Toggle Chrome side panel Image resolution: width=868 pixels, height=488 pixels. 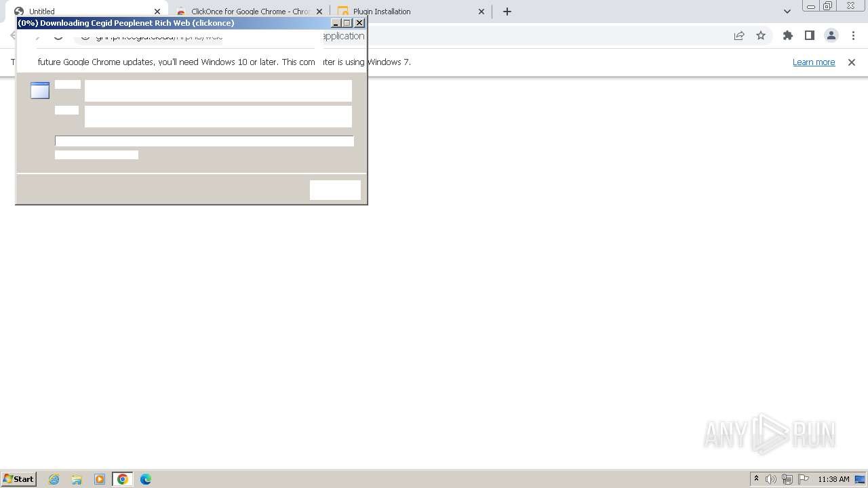[810, 36]
